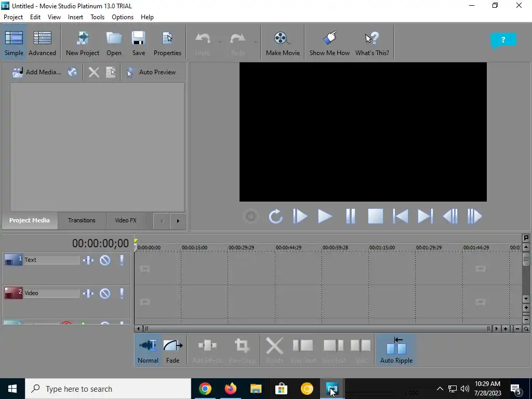Save the current project
532x399 pixels.
click(138, 43)
